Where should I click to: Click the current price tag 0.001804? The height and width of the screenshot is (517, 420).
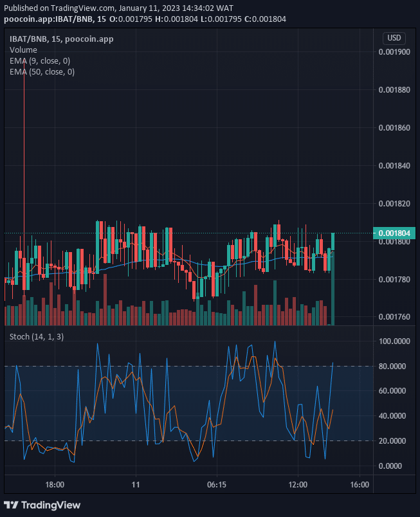(394, 233)
